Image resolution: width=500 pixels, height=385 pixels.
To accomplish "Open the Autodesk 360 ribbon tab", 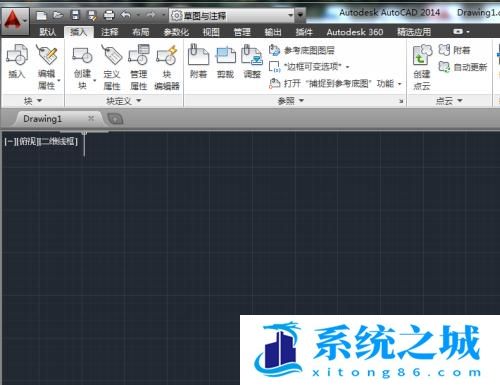I will 355,32.
